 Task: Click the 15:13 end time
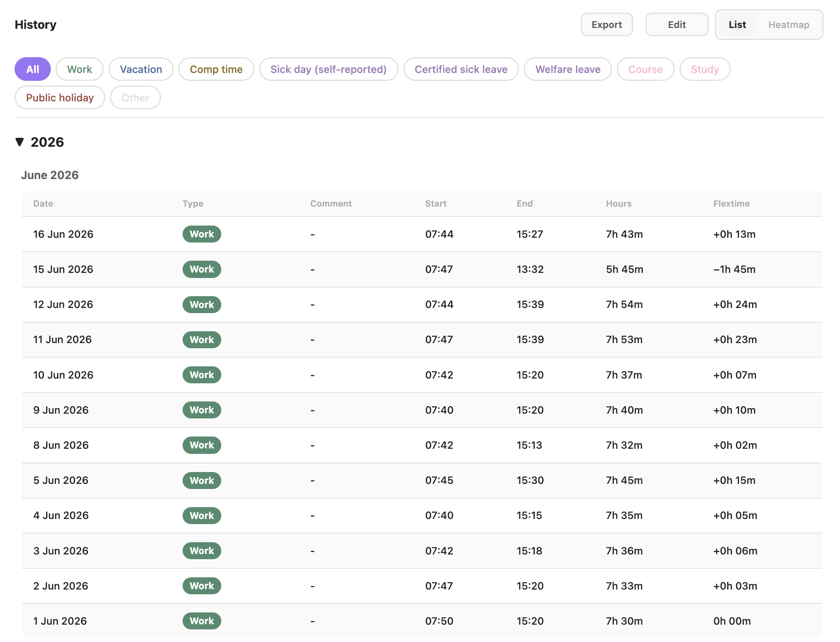coord(529,445)
